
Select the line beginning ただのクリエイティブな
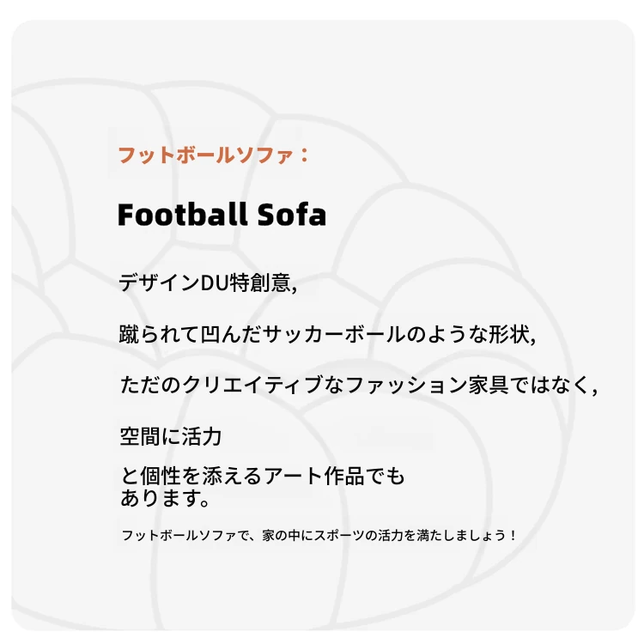point(358,385)
